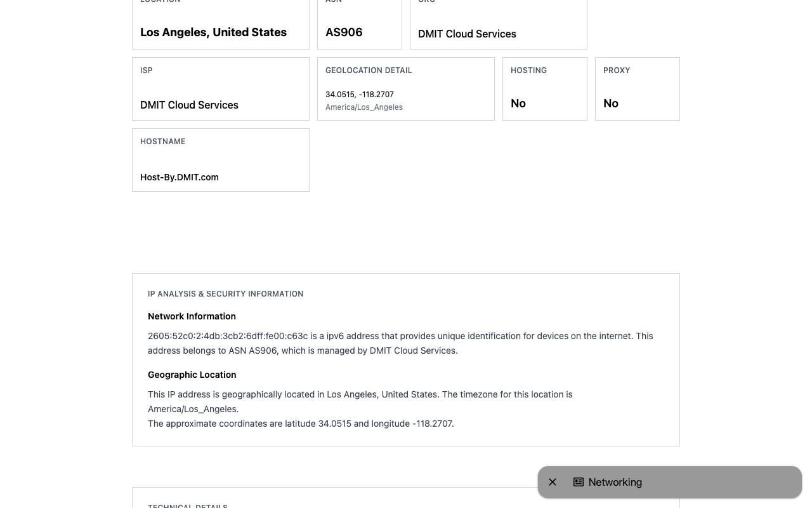Select DMIT Cloud Services in ORG card
The image size is (812, 508).
click(467, 34)
